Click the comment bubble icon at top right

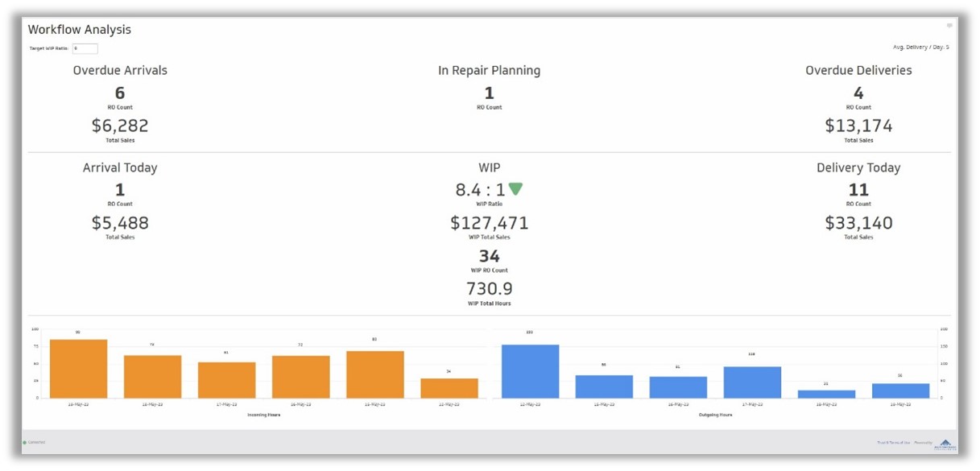click(949, 26)
